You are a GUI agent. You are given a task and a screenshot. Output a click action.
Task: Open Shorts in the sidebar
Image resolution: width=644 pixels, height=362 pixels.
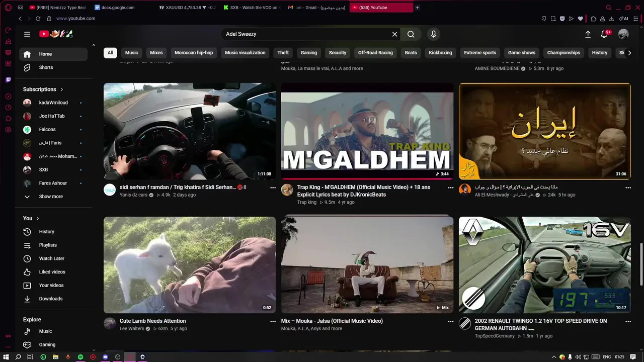tap(53, 67)
